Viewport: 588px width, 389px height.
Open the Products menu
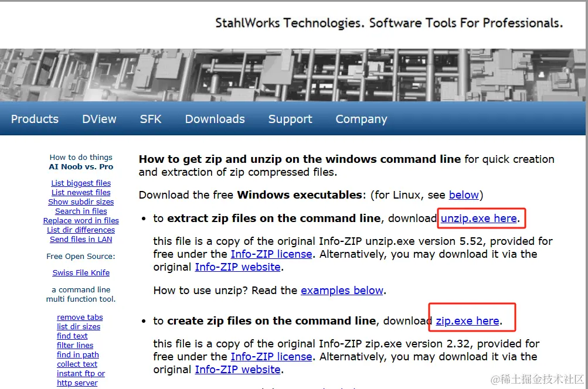tap(35, 119)
